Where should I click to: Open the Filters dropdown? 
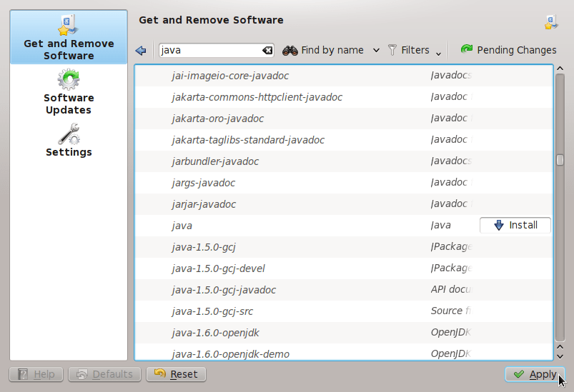click(414, 50)
